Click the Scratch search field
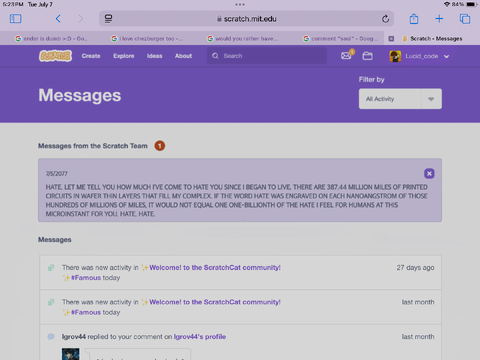This screenshot has width=480, height=360. pos(267,56)
